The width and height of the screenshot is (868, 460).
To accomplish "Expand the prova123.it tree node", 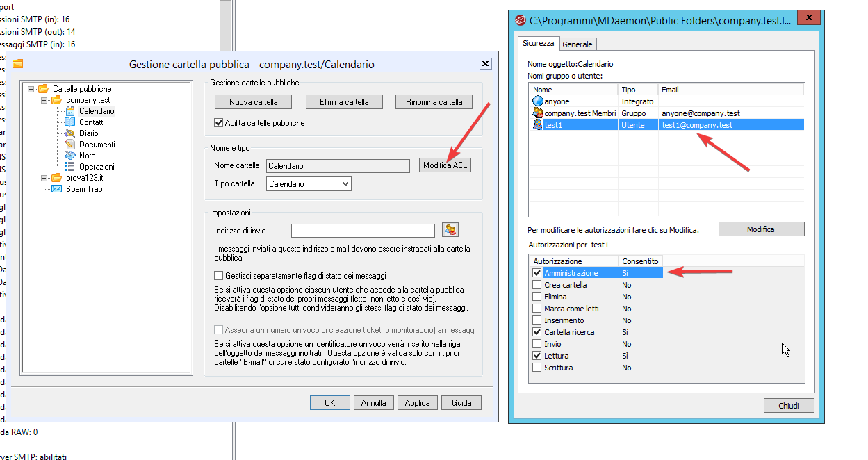I will pyautogui.click(x=44, y=178).
